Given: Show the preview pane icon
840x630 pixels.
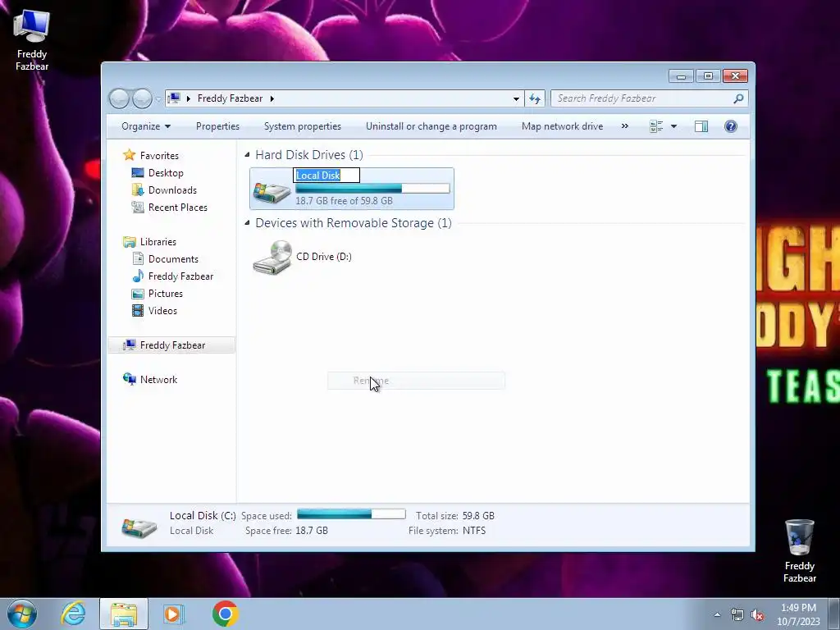Looking at the screenshot, I should tap(701, 126).
